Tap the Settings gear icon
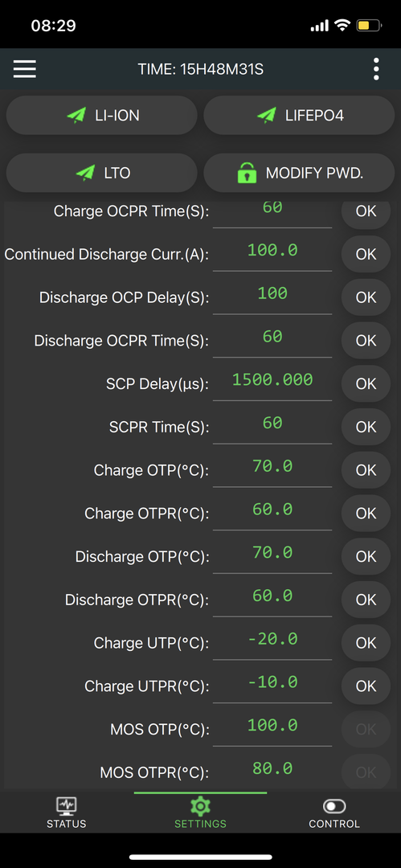This screenshot has height=868, width=401. click(201, 805)
